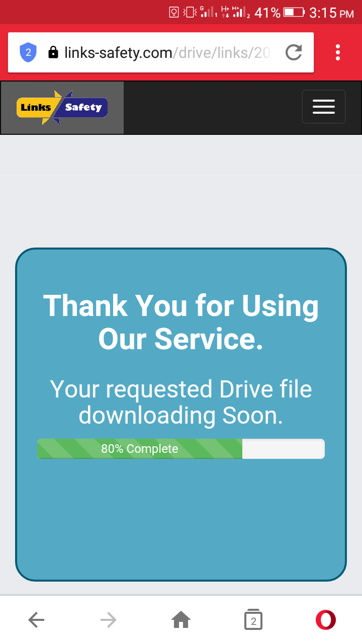Viewport: 362px width, 644px height.
Task: Reload the page with refresh icon
Action: click(294, 52)
